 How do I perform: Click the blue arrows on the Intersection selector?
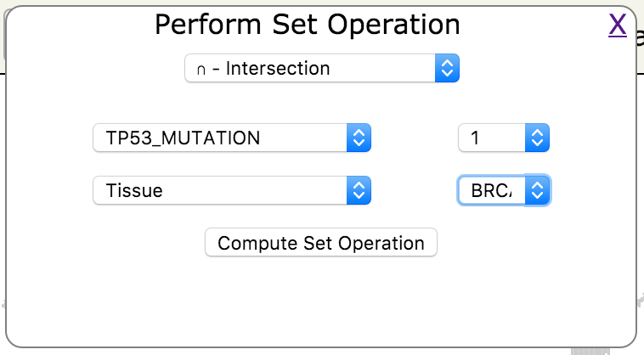pyautogui.click(x=447, y=68)
